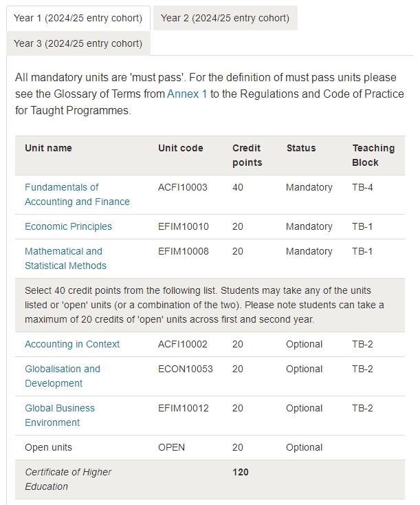The image size is (420, 505).
Task: Click the Teaching Block column header
Action: click(373, 155)
